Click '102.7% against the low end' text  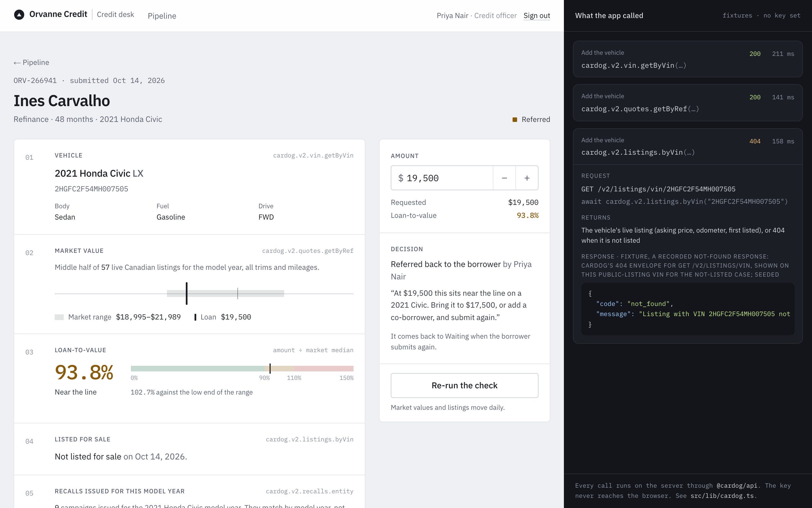click(x=191, y=392)
